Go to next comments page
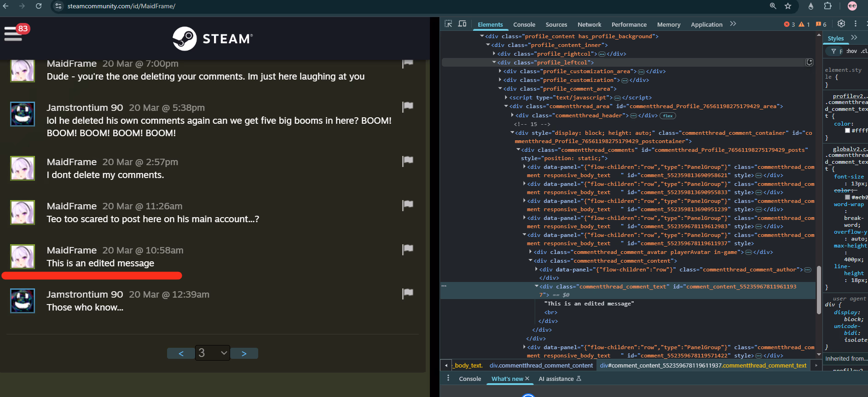This screenshot has height=397, width=868. coord(244,353)
